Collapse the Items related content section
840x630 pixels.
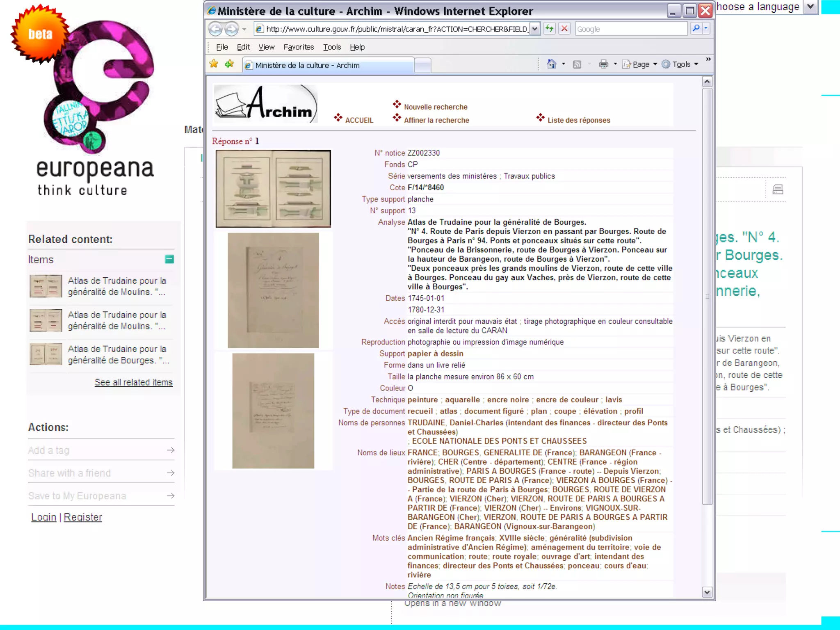[x=169, y=260]
